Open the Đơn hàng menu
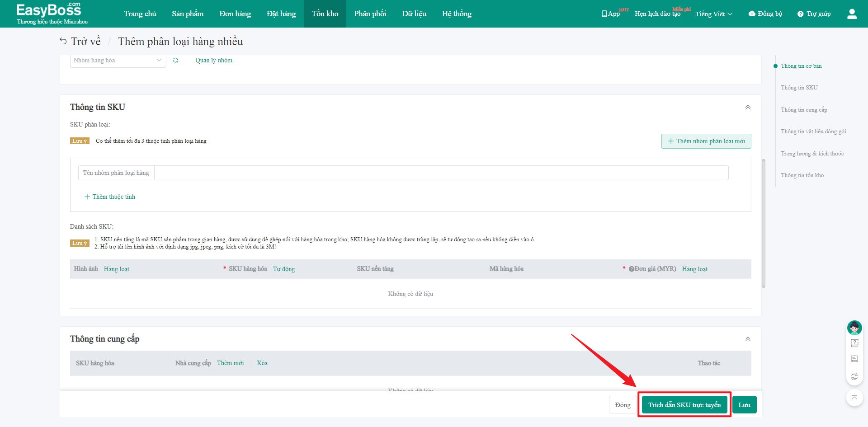The image size is (868, 427). click(x=235, y=14)
